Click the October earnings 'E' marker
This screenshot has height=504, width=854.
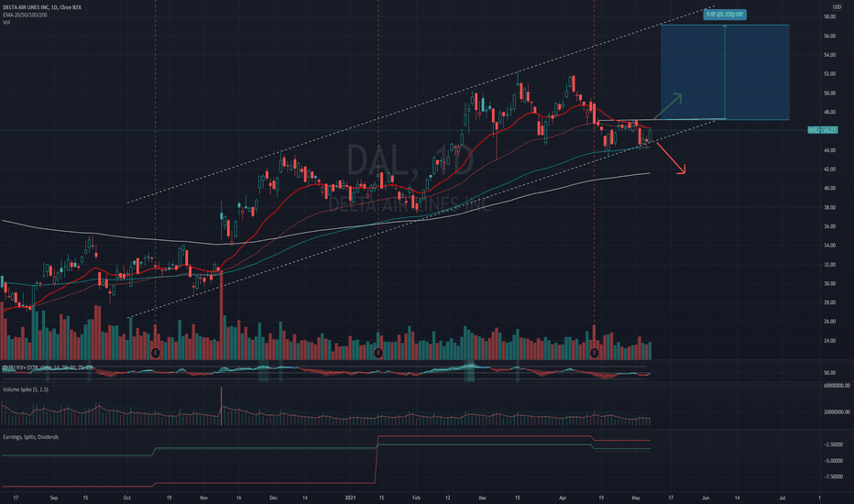click(x=155, y=353)
